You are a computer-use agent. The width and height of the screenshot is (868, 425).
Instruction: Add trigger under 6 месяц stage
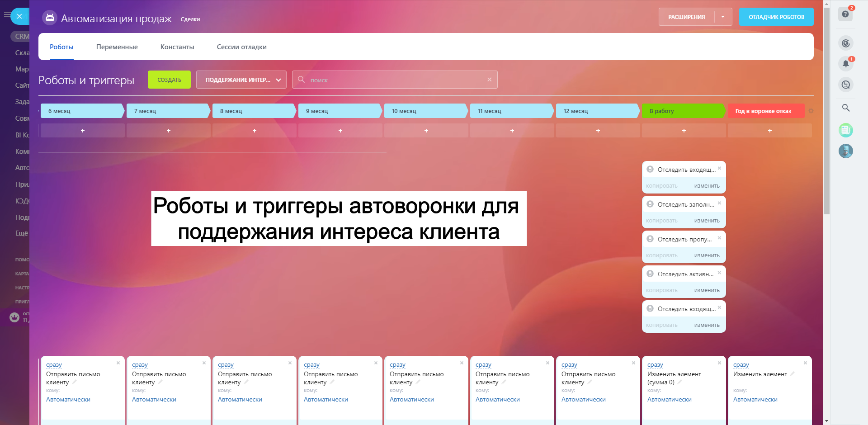pos(83,131)
